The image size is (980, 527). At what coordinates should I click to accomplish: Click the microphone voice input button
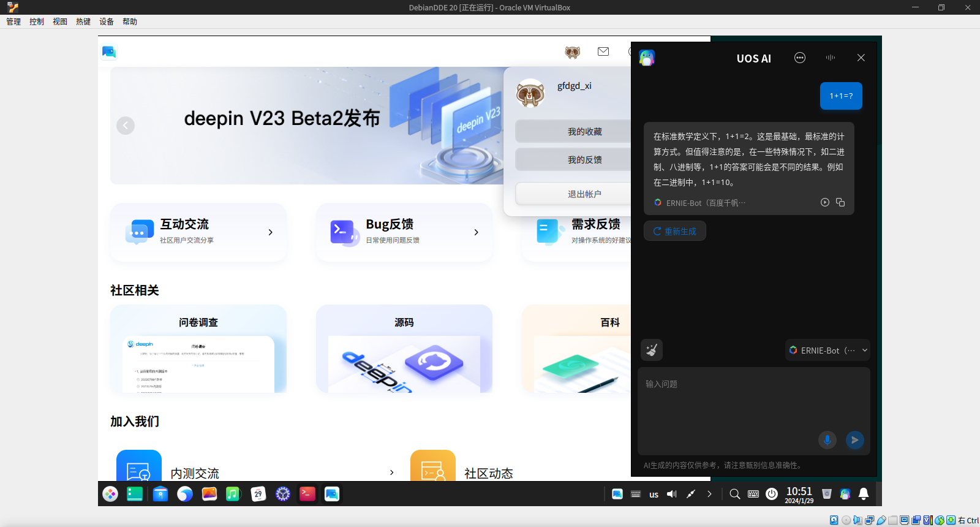pyautogui.click(x=827, y=440)
